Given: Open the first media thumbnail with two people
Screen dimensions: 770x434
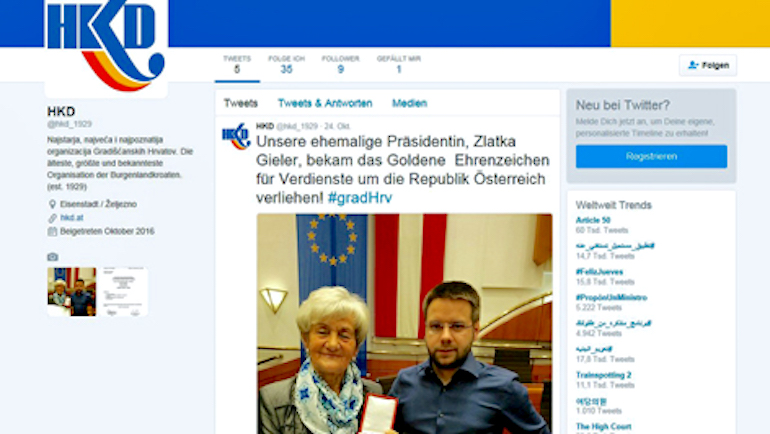Looking at the screenshot, I should pyautogui.click(x=72, y=292).
